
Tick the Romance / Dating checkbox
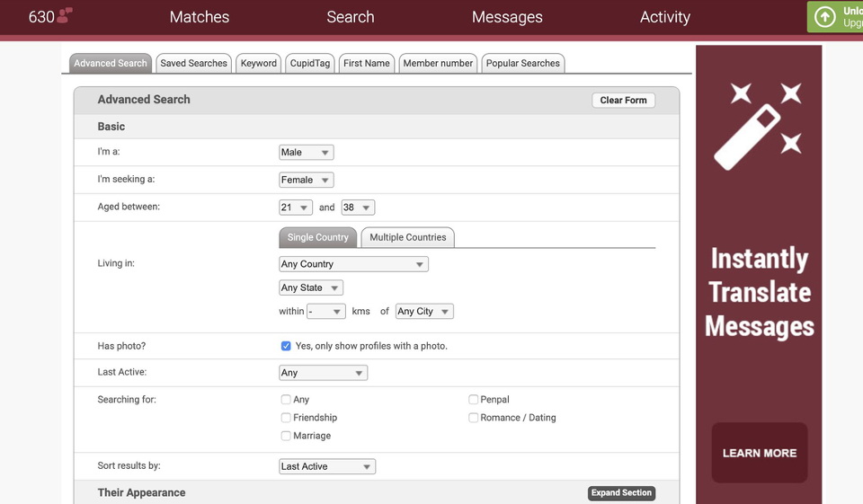click(473, 418)
